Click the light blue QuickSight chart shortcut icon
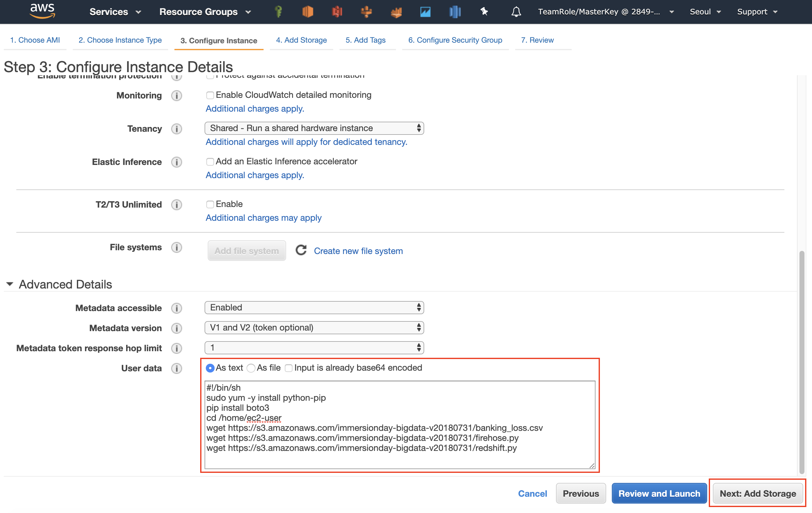 pyautogui.click(x=425, y=12)
